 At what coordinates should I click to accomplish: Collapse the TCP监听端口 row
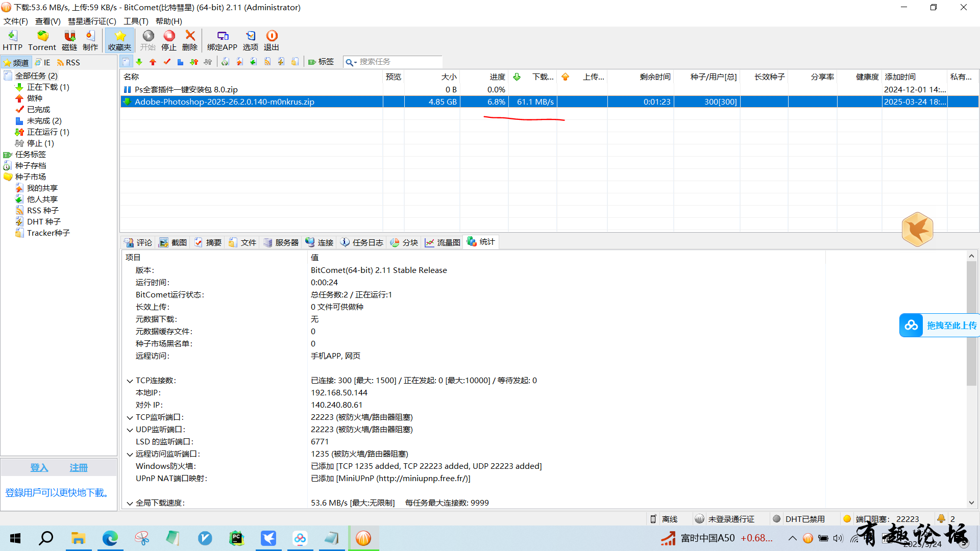130,417
